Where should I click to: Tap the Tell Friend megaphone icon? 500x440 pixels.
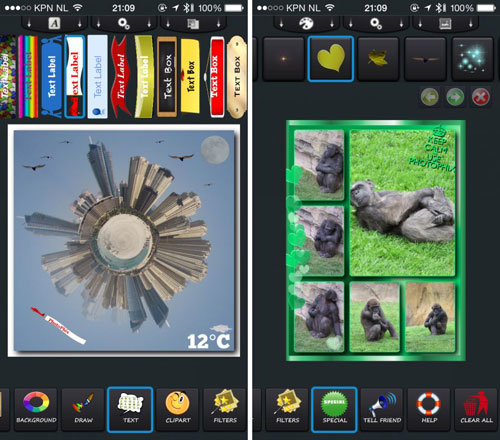point(382,409)
